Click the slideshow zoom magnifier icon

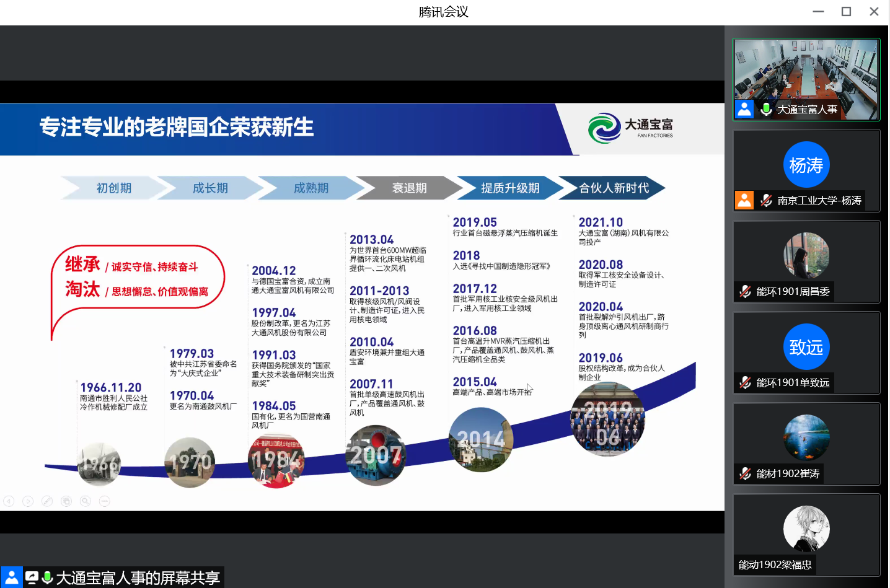(x=86, y=501)
